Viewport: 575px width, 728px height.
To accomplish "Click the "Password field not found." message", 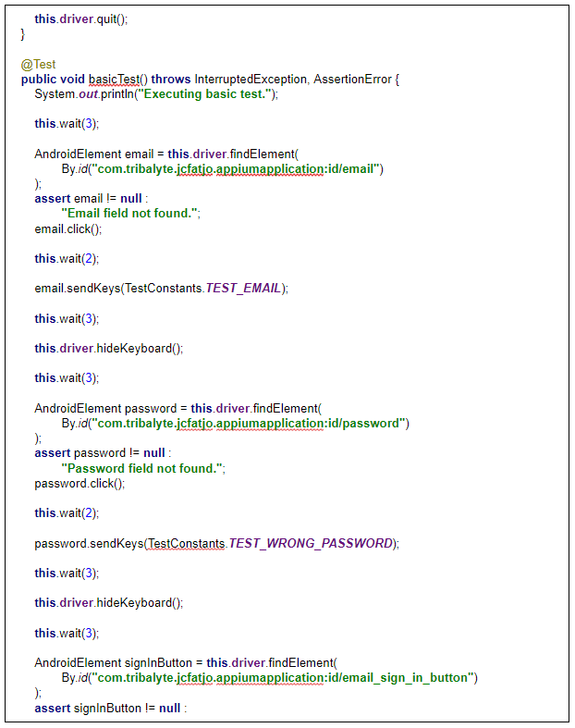I will (141, 468).
